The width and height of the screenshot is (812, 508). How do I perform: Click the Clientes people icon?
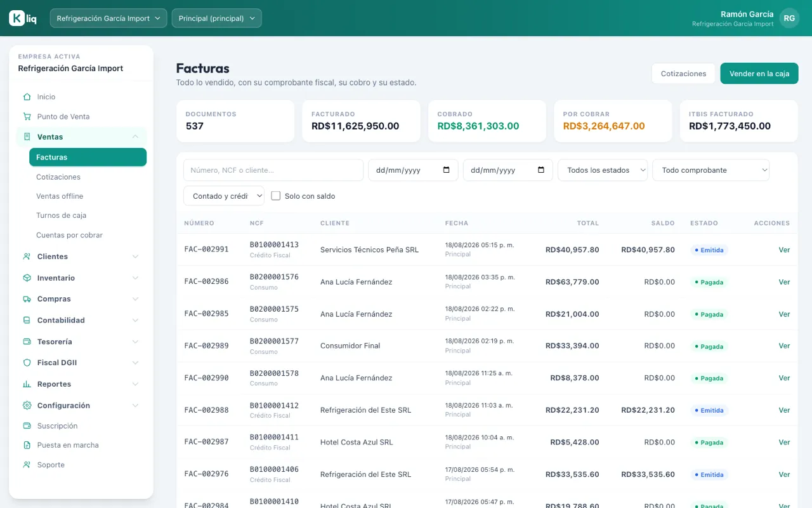pos(27,257)
